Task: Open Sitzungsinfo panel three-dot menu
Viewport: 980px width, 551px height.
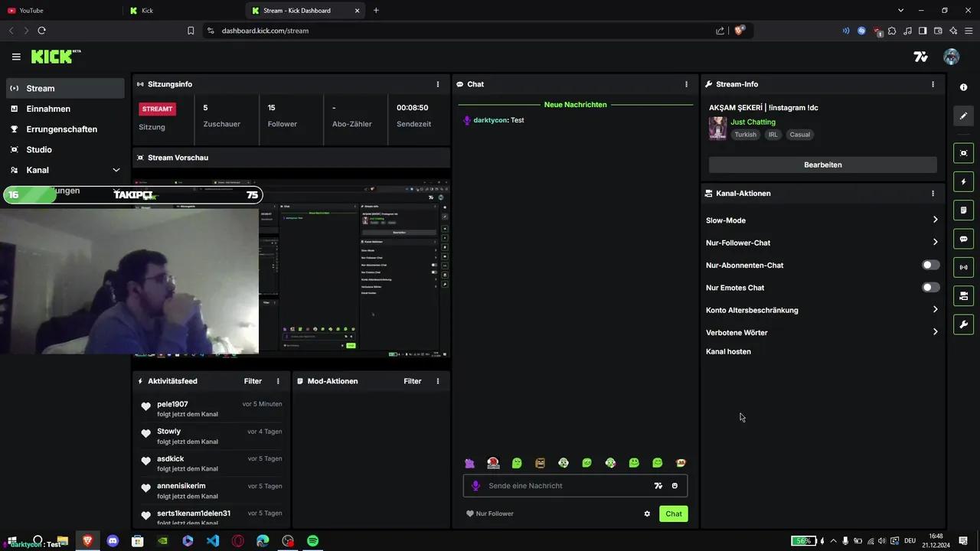Action: click(438, 84)
